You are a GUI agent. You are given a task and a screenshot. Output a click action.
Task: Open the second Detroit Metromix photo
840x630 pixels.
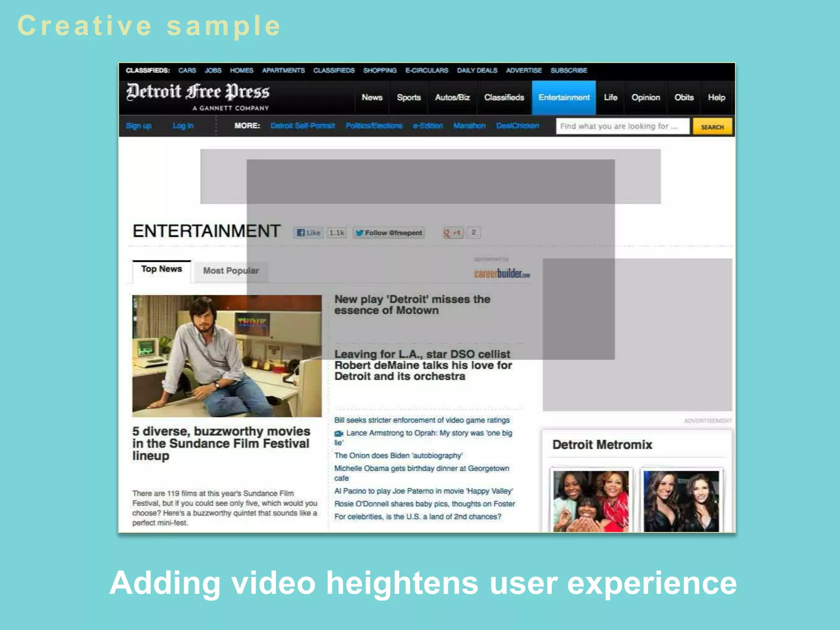681,501
